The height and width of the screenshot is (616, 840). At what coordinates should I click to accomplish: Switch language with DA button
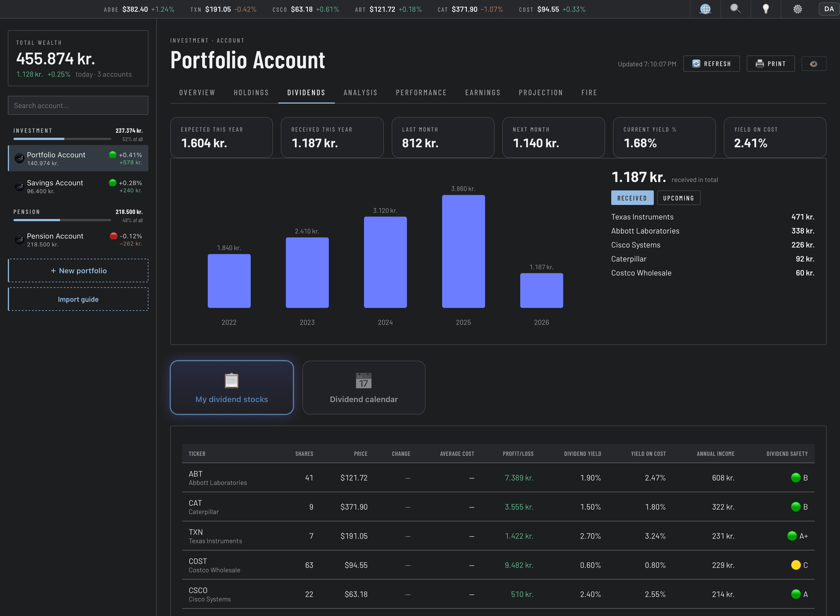[x=829, y=9]
